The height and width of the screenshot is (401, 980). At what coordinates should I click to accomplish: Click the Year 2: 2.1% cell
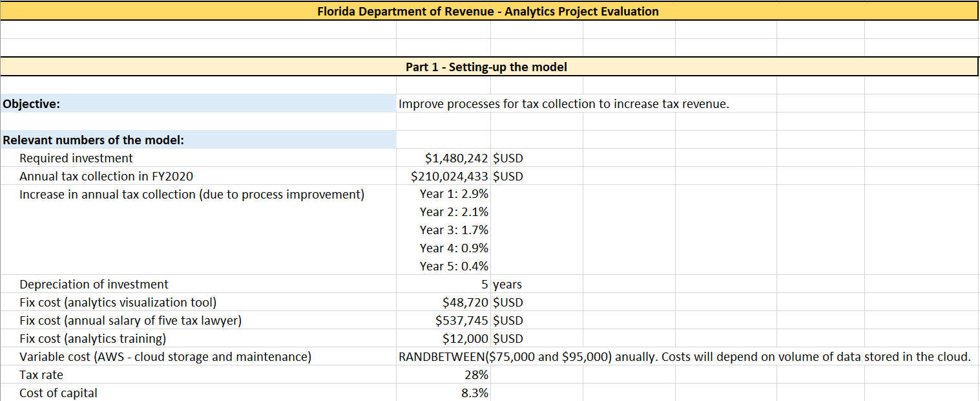click(x=454, y=212)
